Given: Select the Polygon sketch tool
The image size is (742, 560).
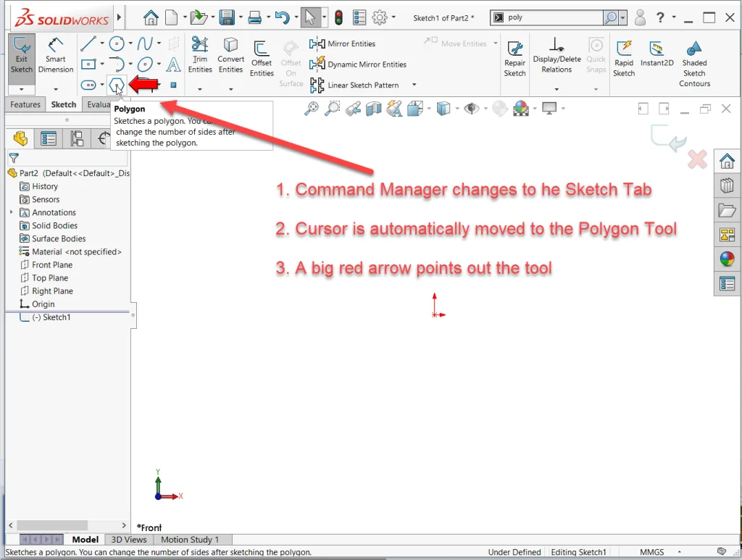Looking at the screenshot, I should [117, 85].
